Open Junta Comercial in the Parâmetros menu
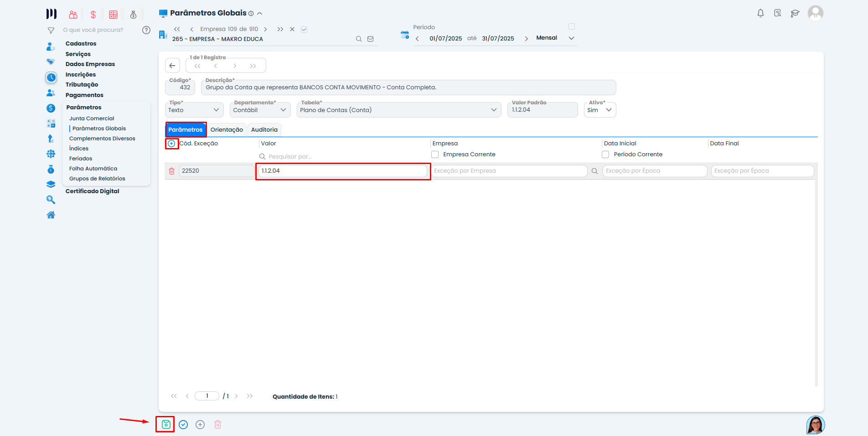This screenshot has width=868, height=436. [92, 118]
